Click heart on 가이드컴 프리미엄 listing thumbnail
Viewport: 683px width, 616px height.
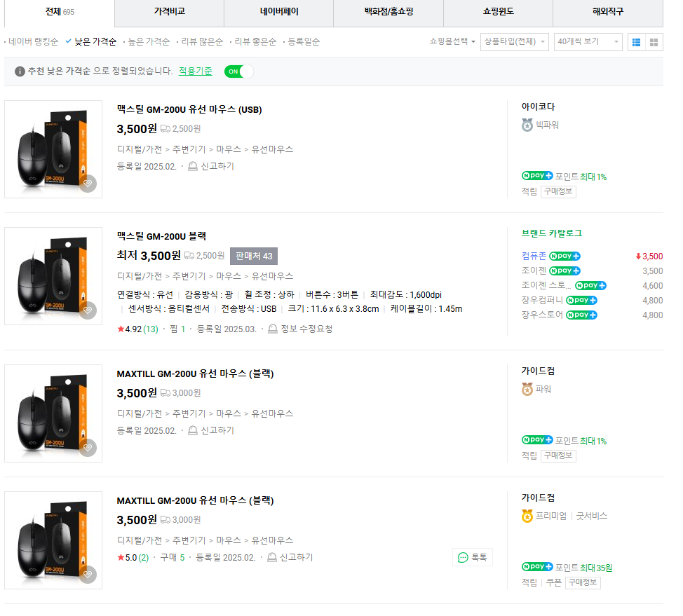pos(88,574)
